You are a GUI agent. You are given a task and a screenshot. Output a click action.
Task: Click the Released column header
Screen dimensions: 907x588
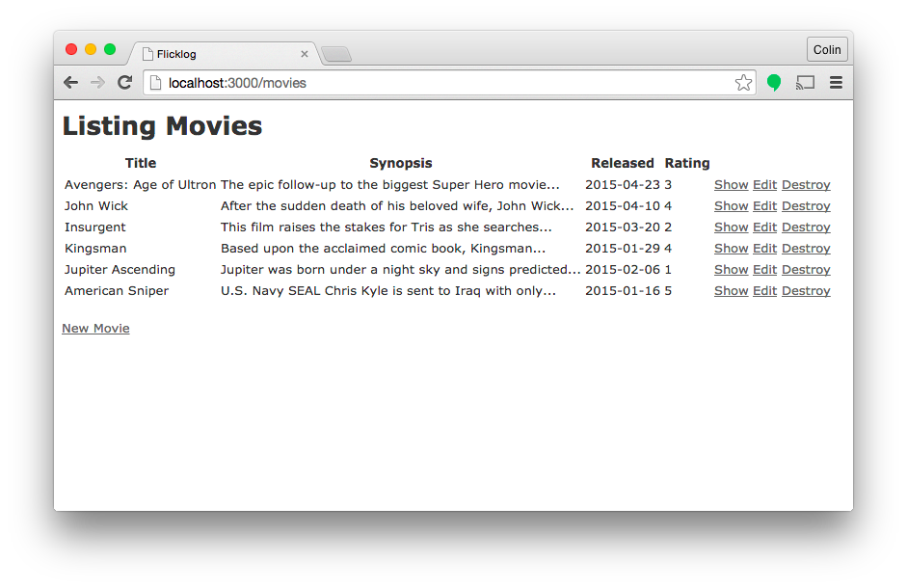(623, 163)
